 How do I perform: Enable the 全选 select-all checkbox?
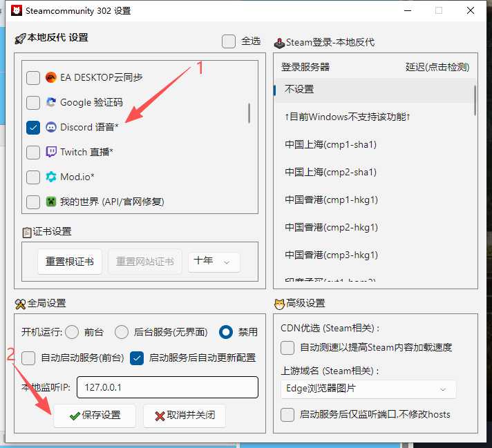pos(229,41)
